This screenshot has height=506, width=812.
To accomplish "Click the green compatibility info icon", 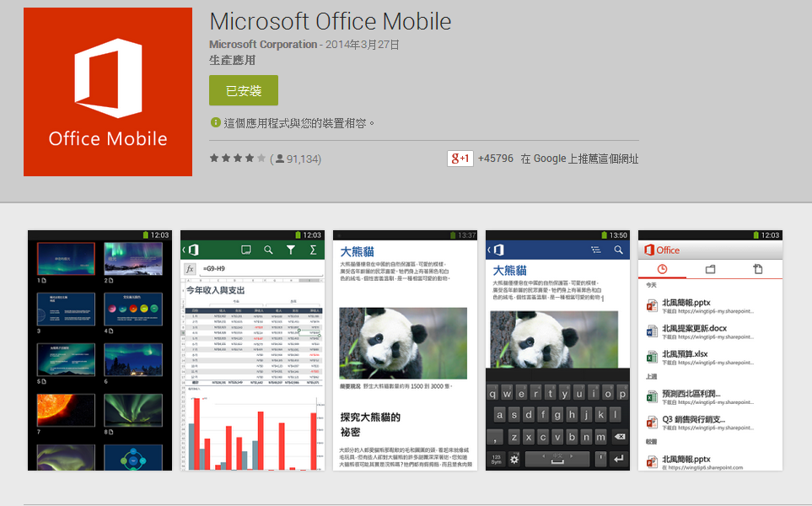I will (x=215, y=122).
